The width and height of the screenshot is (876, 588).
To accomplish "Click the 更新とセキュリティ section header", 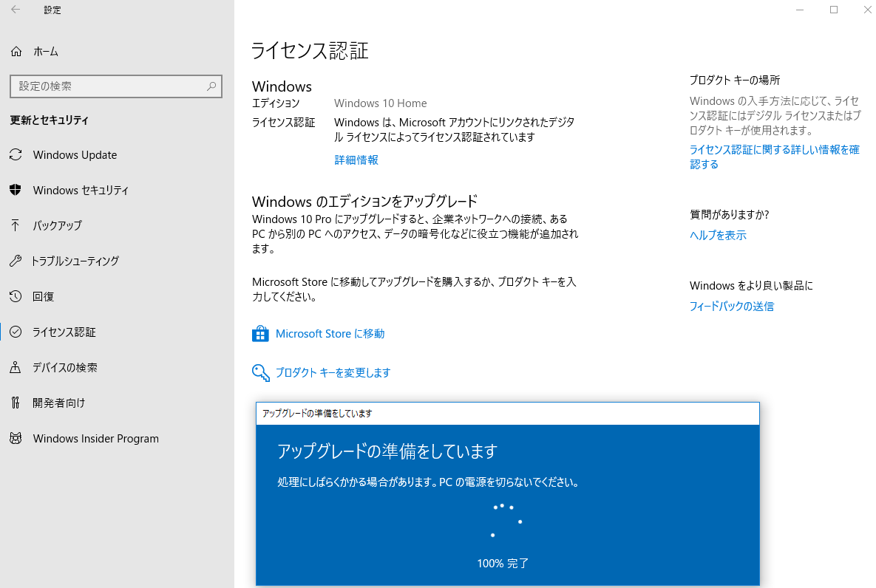I will click(50, 120).
